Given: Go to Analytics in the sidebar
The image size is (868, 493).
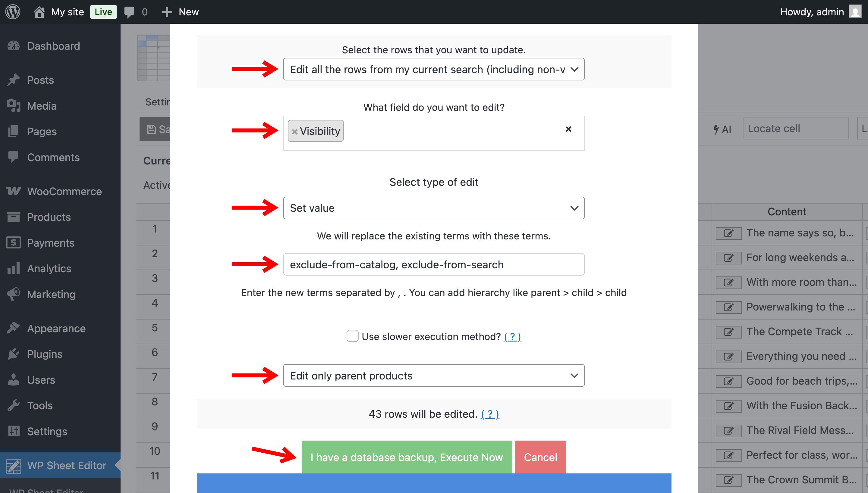Looking at the screenshot, I should pyautogui.click(x=49, y=269).
